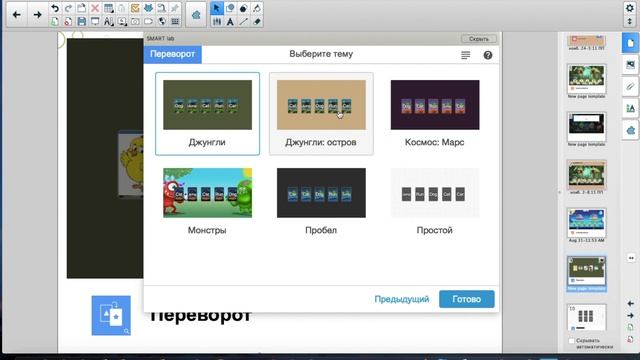The height and width of the screenshot is (360, 640).
Task: Go to previous page with back arrow
Action: [16, 15]
